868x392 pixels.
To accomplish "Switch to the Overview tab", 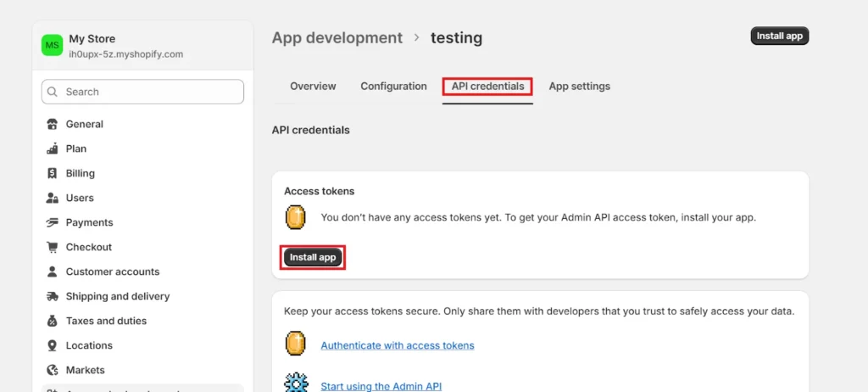I will tap(313, 86).
